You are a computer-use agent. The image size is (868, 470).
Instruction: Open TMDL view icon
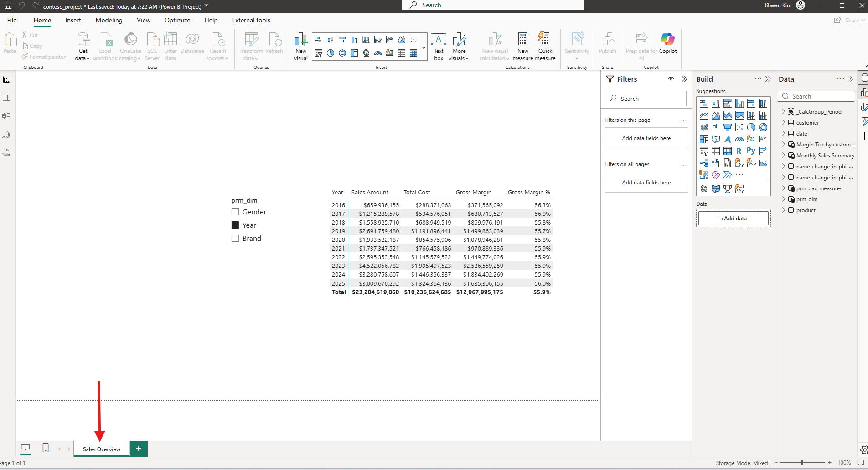(x=6, y=152)
